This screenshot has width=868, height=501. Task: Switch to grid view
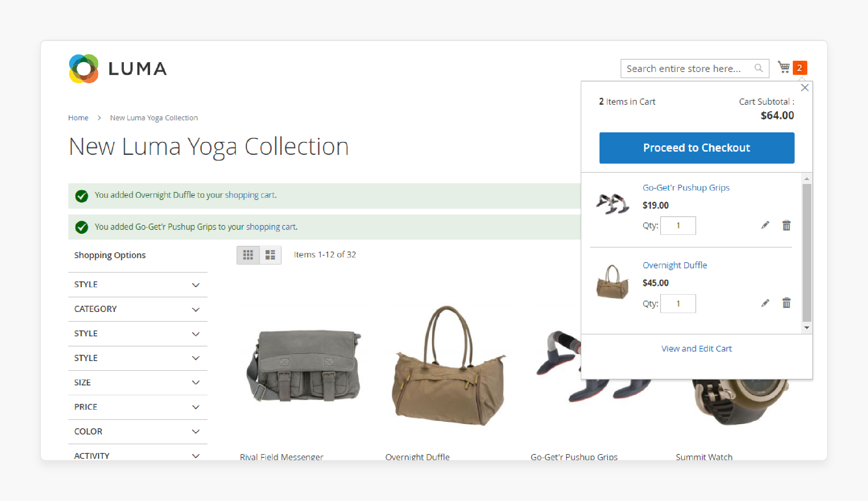248,255
